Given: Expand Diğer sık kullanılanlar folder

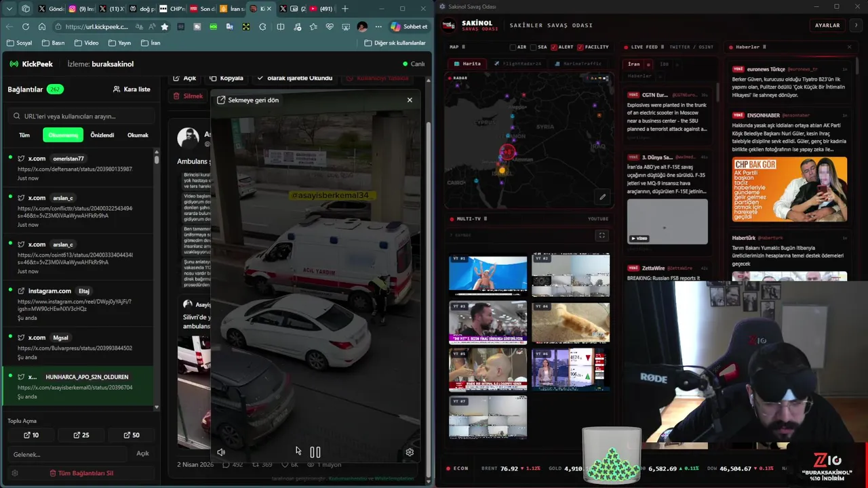Looking at the screenshot, I should [395, 43].
